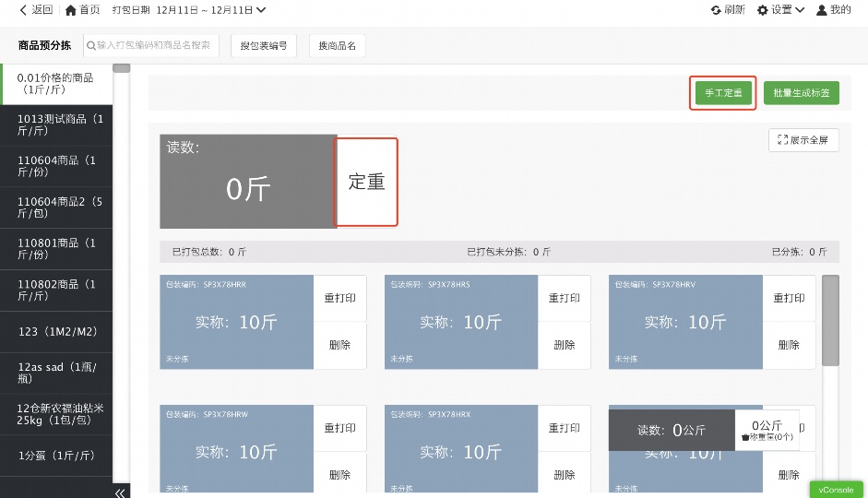The height and width of the screenshot is (498, 868).
Task: Select 0.01价格的商品 in the sidebar
Action: (56, 84)
